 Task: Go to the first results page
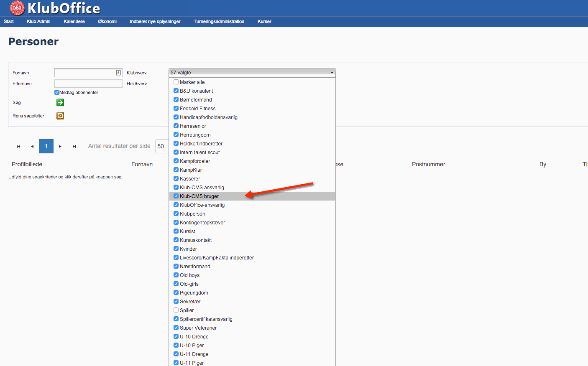point(18,146)
